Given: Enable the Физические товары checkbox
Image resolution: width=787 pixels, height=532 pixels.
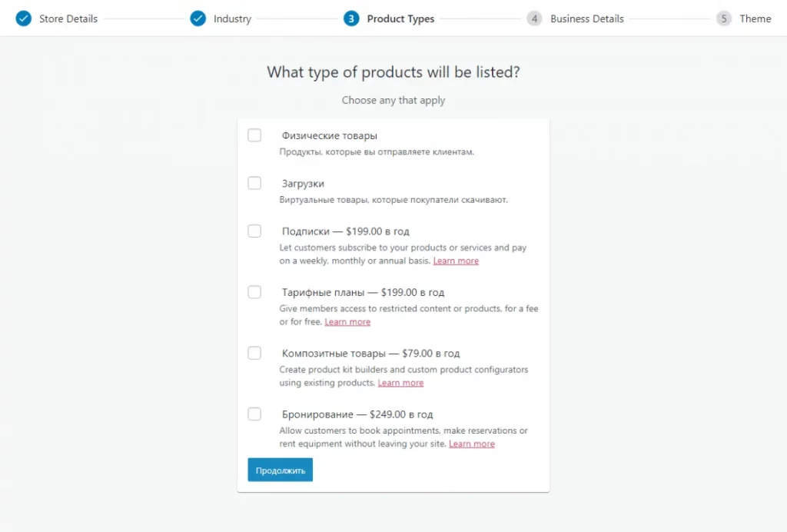Looking at the screenshot, I should (x=254, y=135).
